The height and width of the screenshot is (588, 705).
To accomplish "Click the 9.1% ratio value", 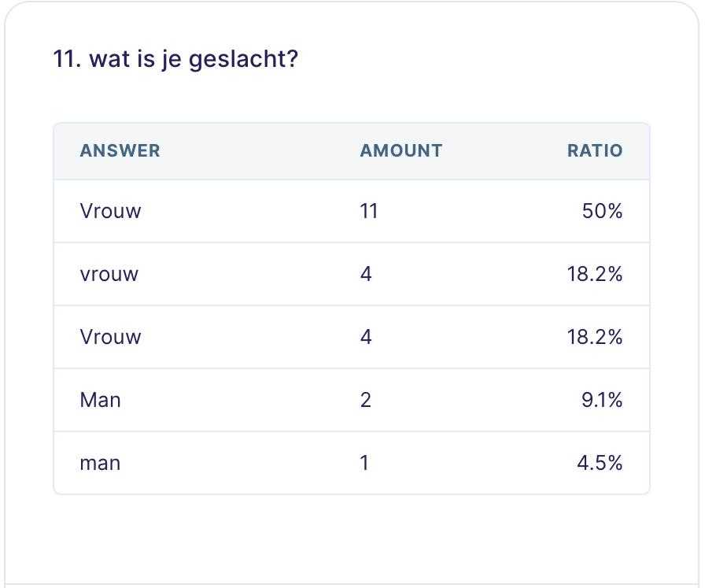I will 602,400.
